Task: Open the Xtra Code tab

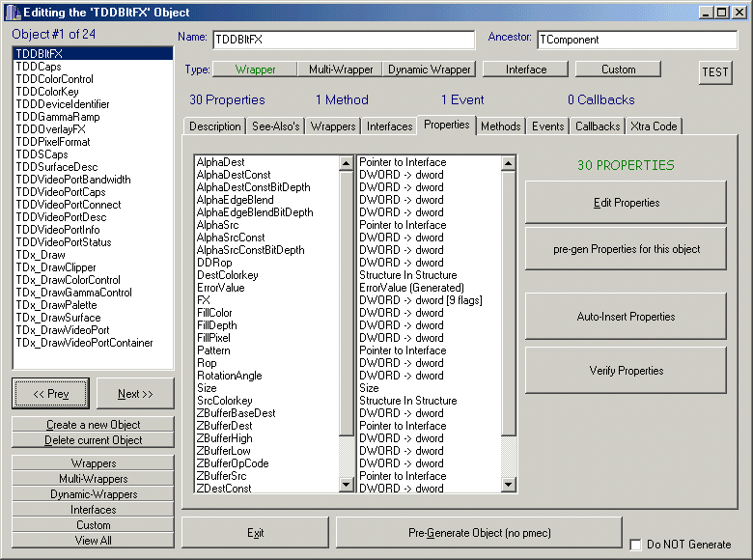Action: pyautogui.click(x=654, y=126)
